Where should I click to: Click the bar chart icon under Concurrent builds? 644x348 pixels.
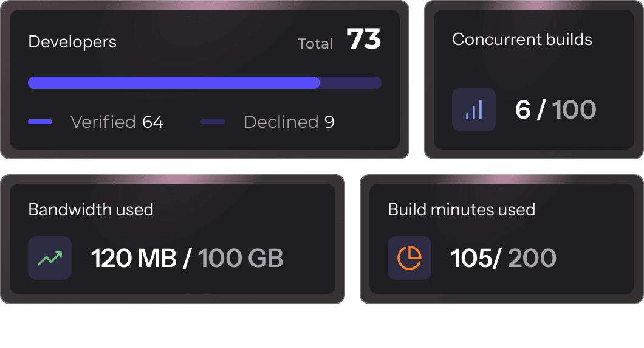(474, 110)
